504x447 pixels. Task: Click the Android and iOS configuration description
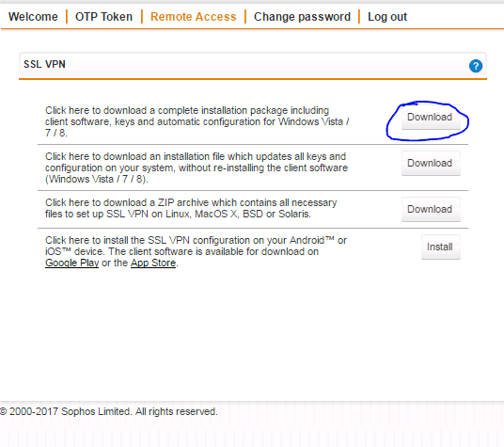197,251
